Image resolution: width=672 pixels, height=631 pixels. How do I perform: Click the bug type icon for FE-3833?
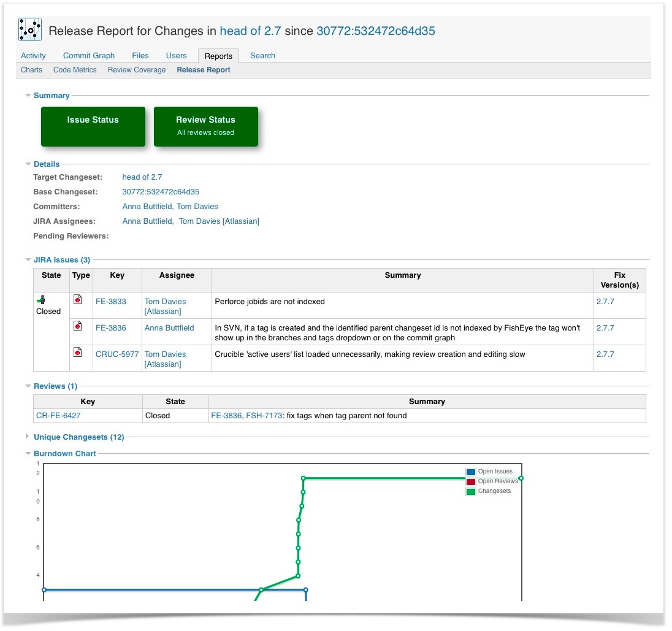(78, 300)
